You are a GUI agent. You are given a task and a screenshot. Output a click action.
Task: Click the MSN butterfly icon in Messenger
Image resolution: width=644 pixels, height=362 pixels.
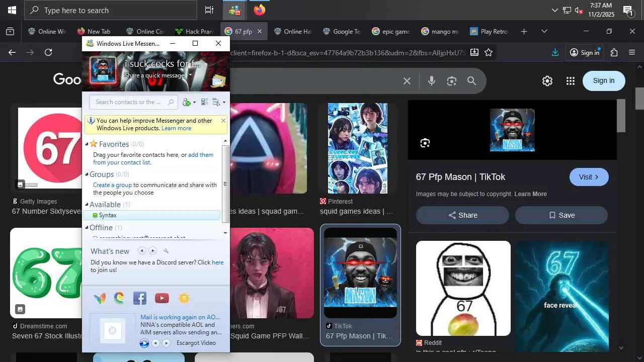point(100,298)
